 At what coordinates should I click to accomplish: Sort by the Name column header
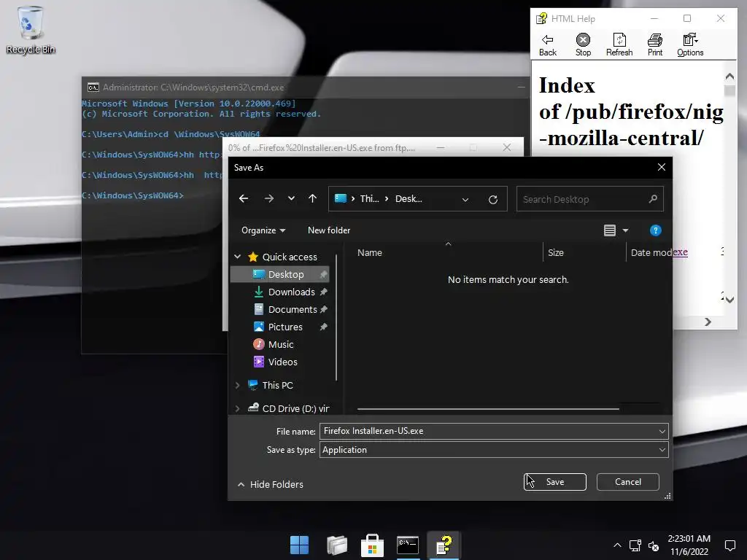pos(369,253)
